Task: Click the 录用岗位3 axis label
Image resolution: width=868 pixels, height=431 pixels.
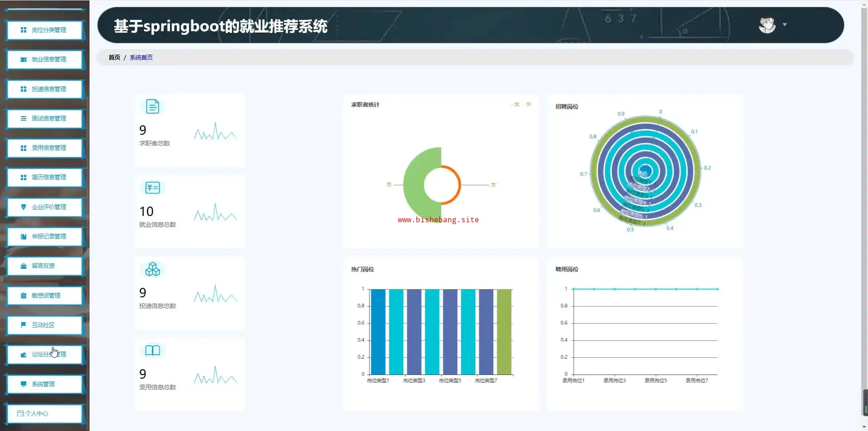Action: (615, 381)
